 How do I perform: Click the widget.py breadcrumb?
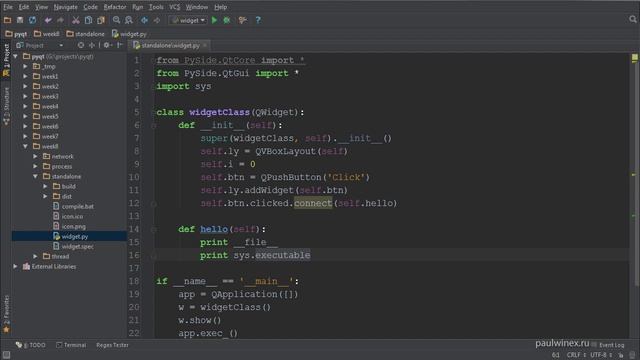click(x=129, y=34)
